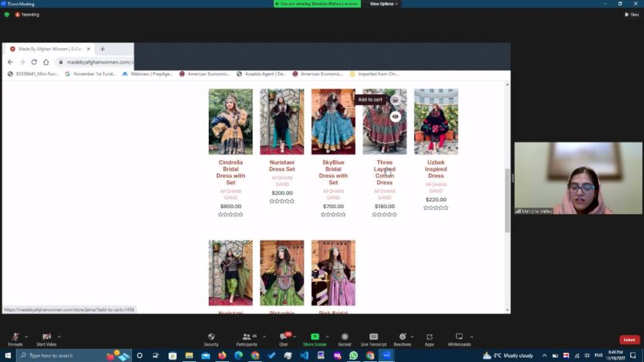Click the green Share Screen button
This screenshot has width=644, height=362.
pyautogui.click(x=314, y=339)
